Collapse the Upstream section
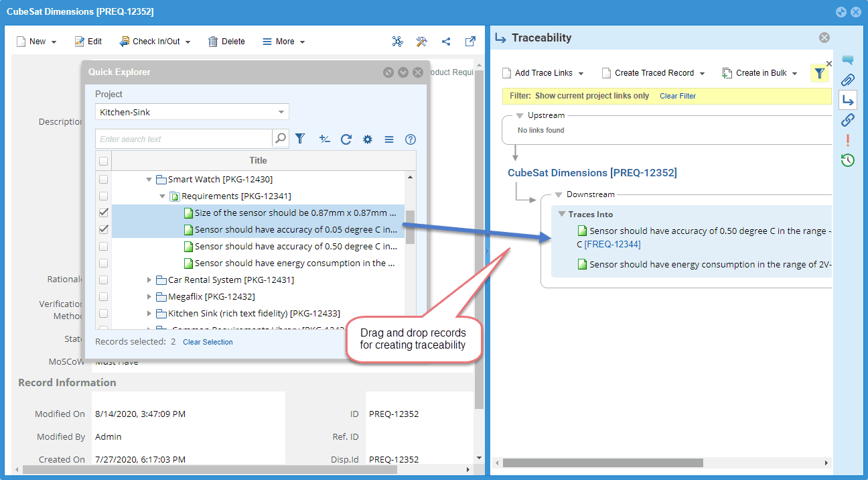868x480 pixels. pyautogui.click(x=519, y=115)
